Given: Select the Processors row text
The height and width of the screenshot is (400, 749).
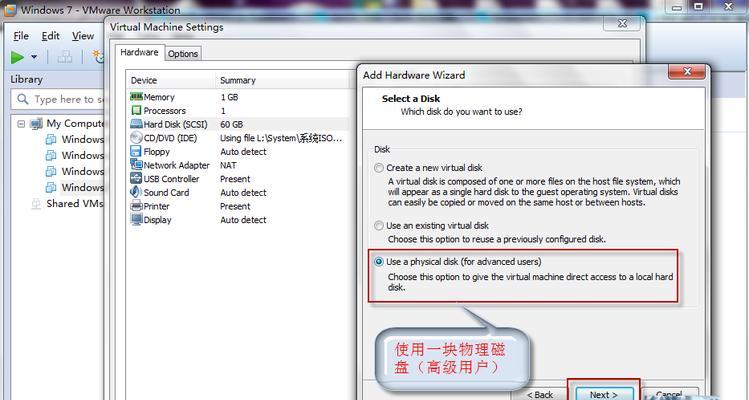Looking at the screenshot, I should [x=165, y=110].
